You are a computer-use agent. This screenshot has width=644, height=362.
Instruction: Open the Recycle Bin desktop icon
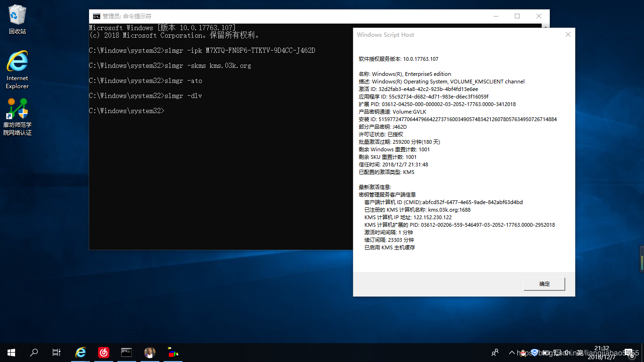coord(17,19)
